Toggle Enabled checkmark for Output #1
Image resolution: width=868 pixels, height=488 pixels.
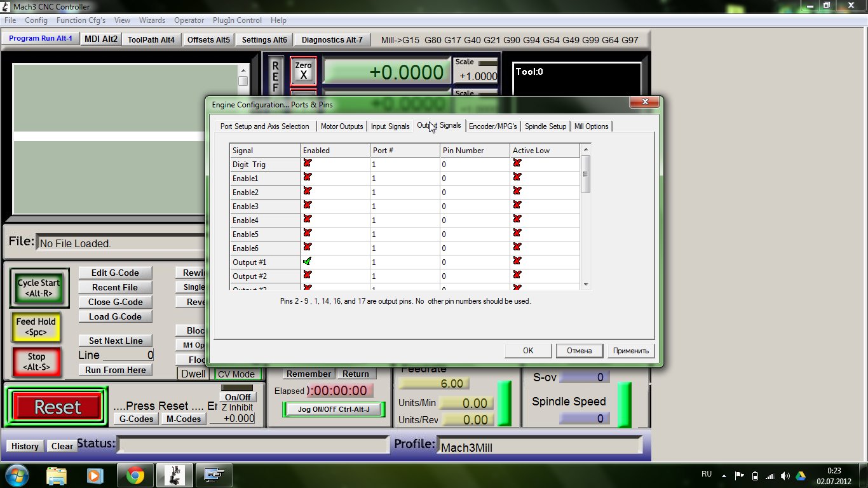308,261
